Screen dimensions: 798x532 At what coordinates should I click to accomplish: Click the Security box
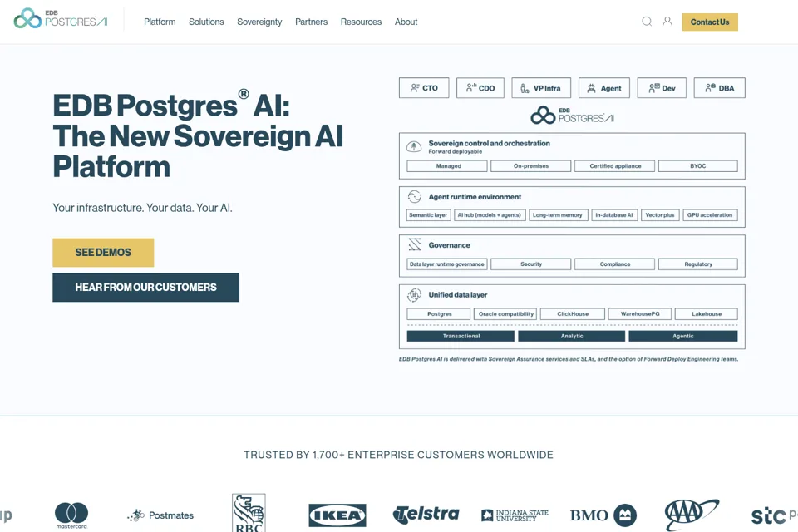[x=531, y=264]
